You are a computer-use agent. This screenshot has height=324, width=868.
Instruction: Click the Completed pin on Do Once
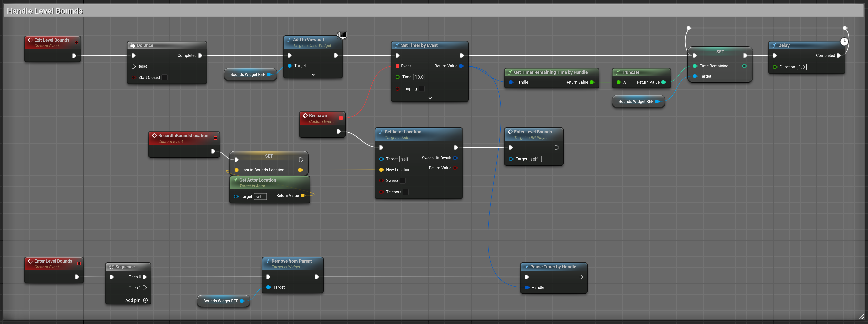200,56
